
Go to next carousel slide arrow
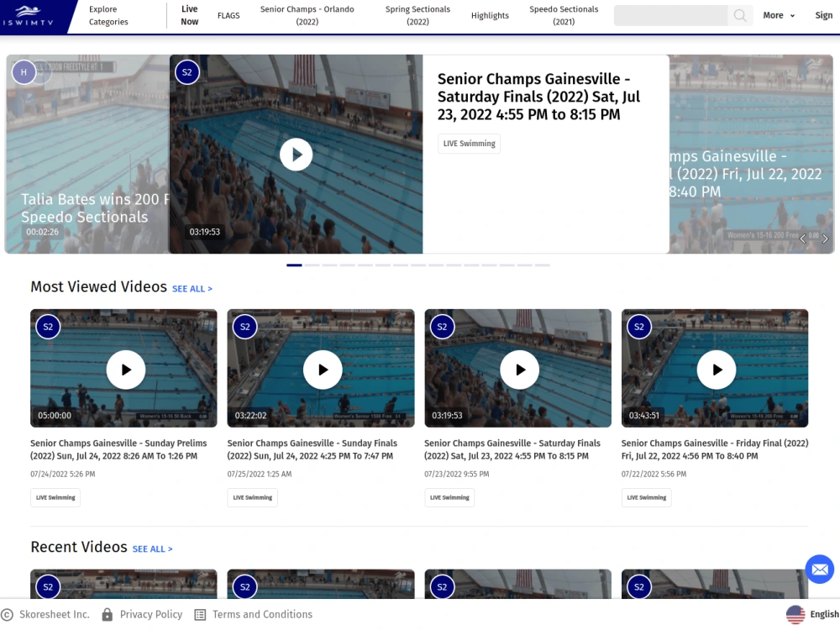(825, 239)
